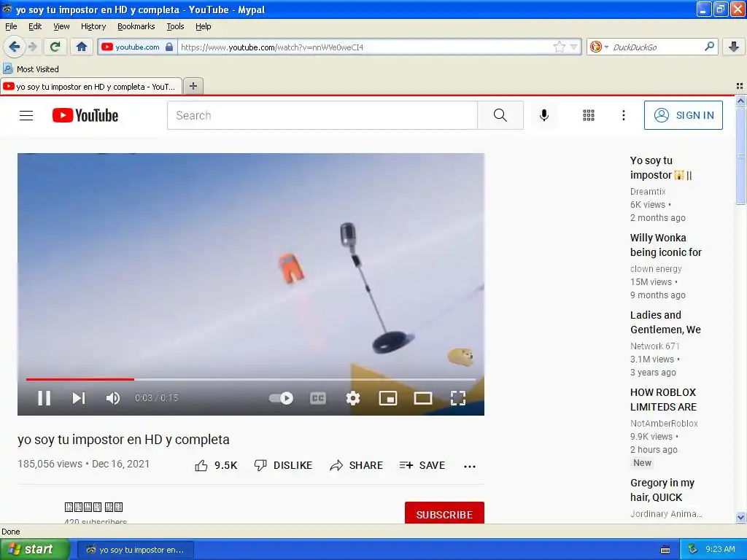This screenshot has height=560, width=747.
Task: Click the Mypal taskbar window button
Action: (x=135, y=550)
